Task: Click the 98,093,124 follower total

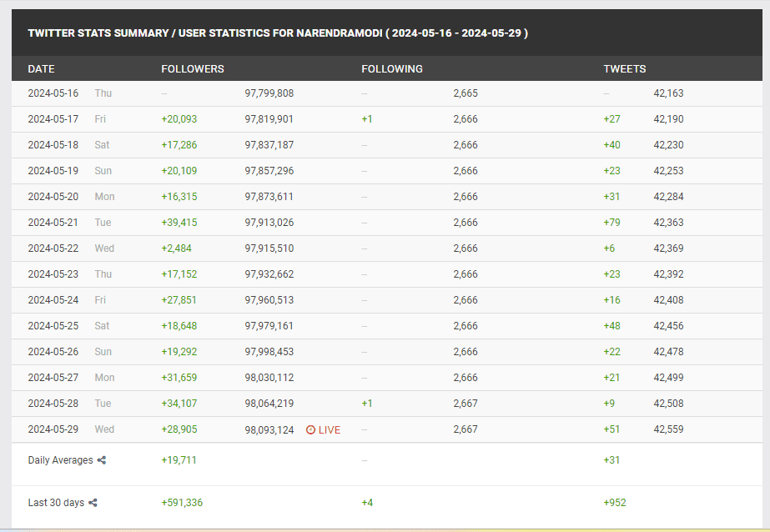Action: (269, 429)
